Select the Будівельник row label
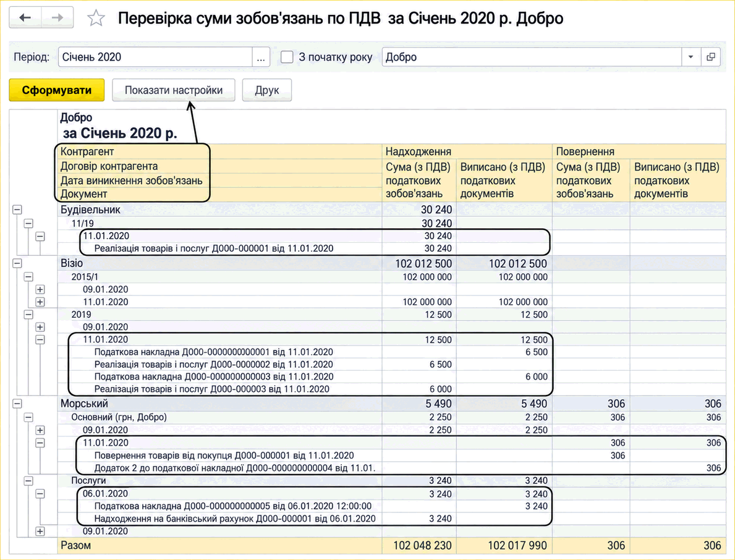The height and width of the screenshot is (560, 735). pos(90,210)
